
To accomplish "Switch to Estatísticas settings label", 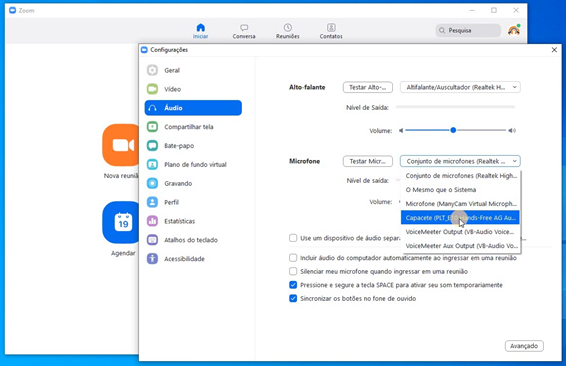I will click(x=179, y=221).
